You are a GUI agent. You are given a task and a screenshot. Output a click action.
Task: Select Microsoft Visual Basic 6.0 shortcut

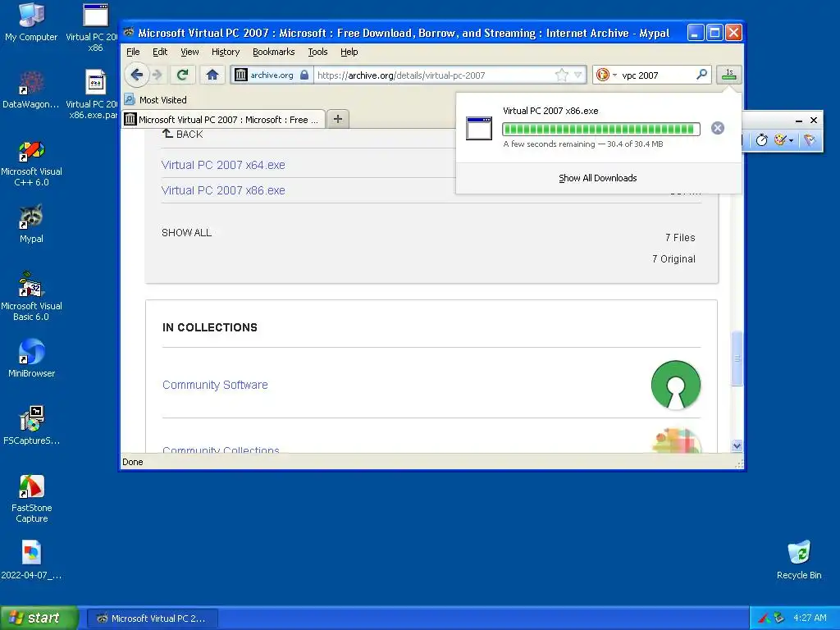pyautogui.click(x=31, y=296)
